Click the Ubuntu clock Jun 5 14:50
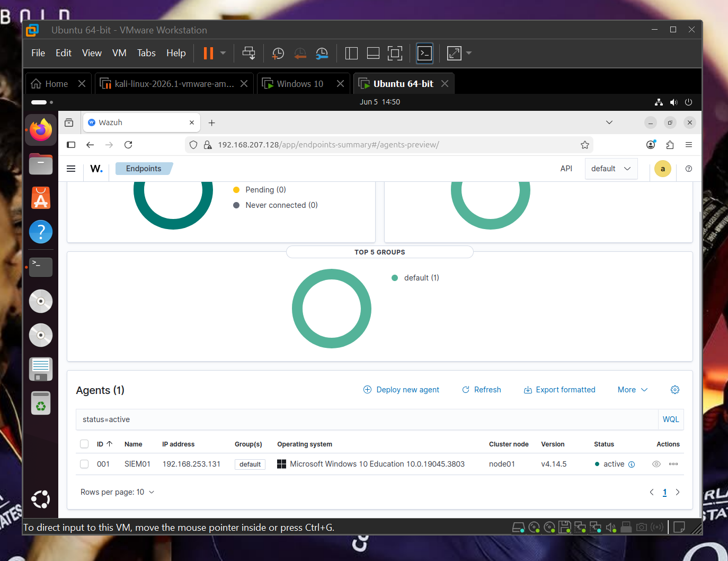Image resolution: width=728 pixels, height=561 pixels. click(379, 102)
